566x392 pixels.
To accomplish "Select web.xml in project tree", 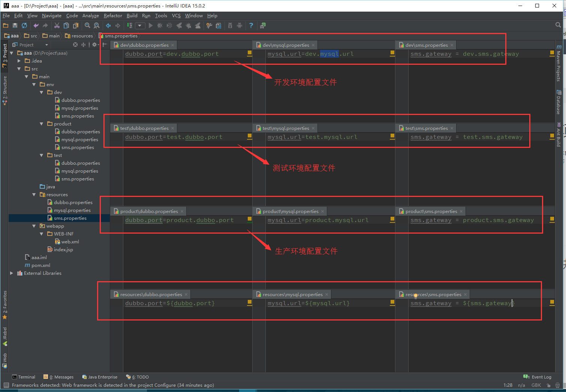I will tap(67, 242).
